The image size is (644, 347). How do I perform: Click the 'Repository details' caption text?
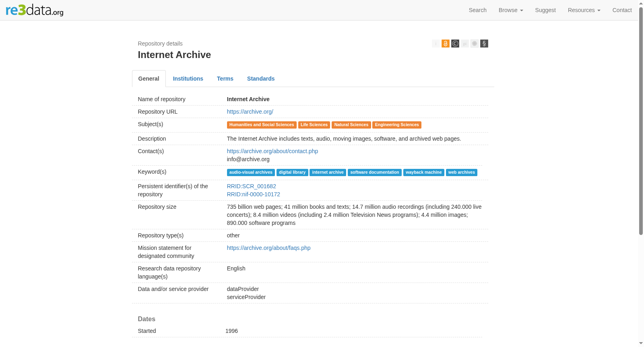tap(160, 44)
